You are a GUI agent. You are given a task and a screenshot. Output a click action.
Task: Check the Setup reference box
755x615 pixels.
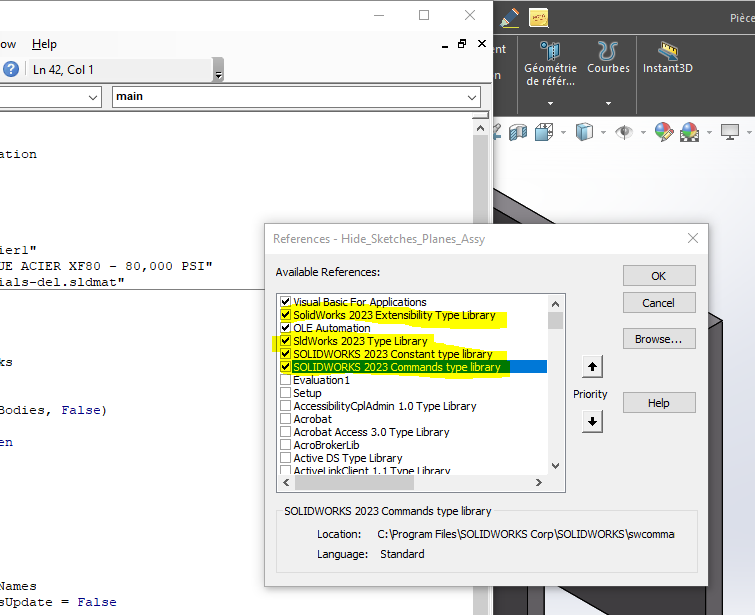pyautogui.click(x=286, y=393)
